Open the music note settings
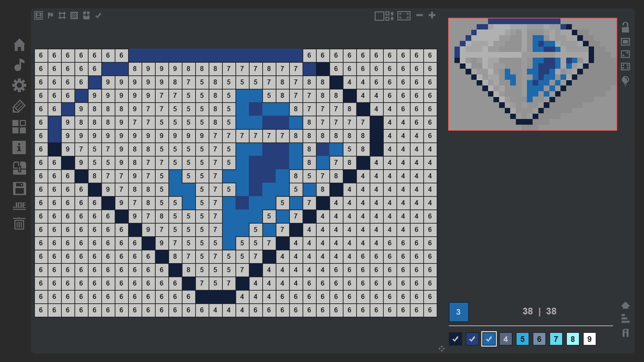Screen dimensions: 644x362 (x=19, y=65)
